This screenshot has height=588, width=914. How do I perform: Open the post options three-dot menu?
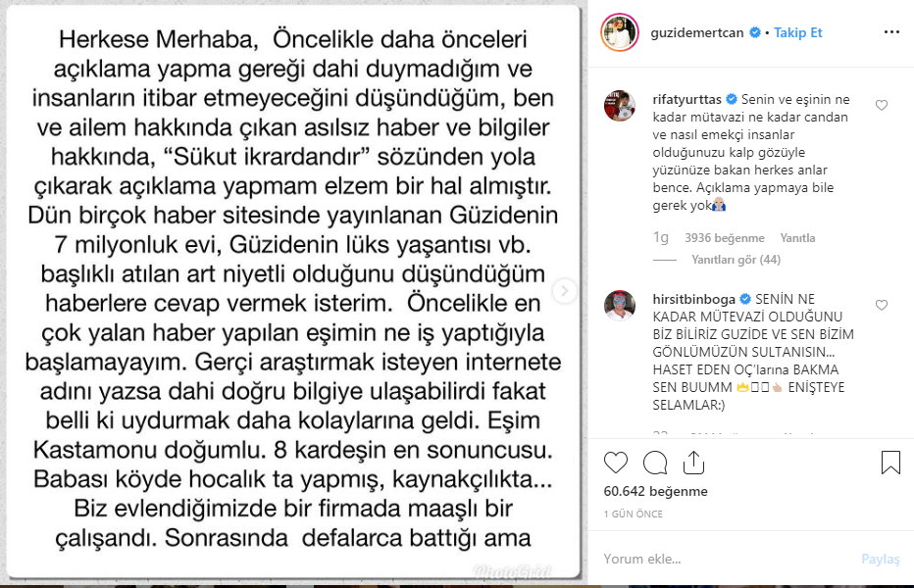tap(890, 30)
